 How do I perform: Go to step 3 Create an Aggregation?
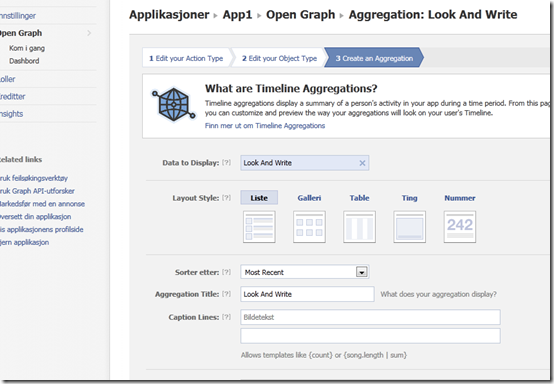pyautogui.click(x=374, y=58)
